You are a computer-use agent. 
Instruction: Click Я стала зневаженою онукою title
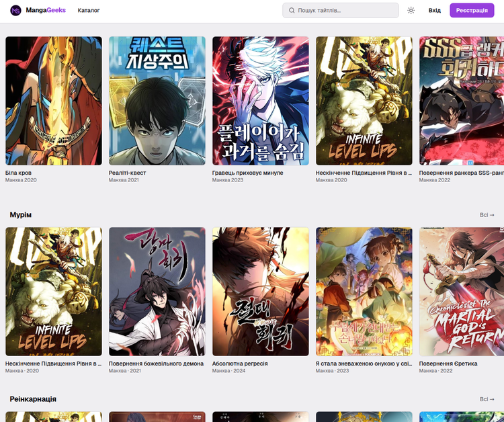pos(364,364)
